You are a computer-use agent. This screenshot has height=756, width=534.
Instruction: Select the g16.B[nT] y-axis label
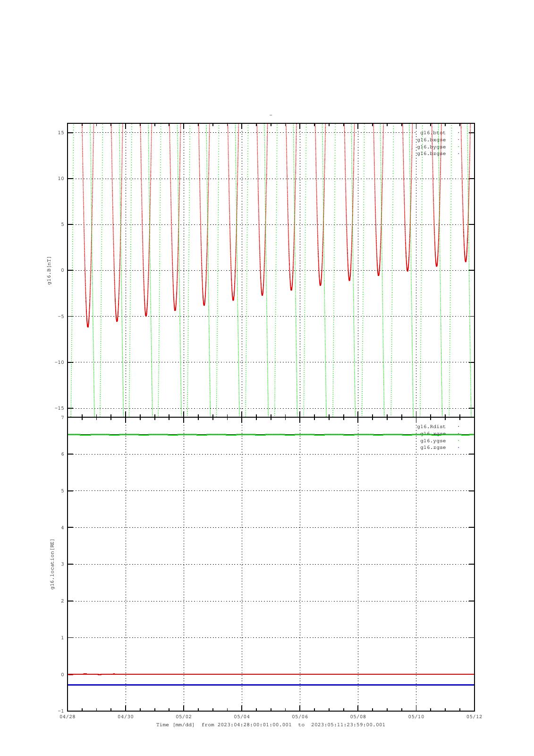point(49,270)
